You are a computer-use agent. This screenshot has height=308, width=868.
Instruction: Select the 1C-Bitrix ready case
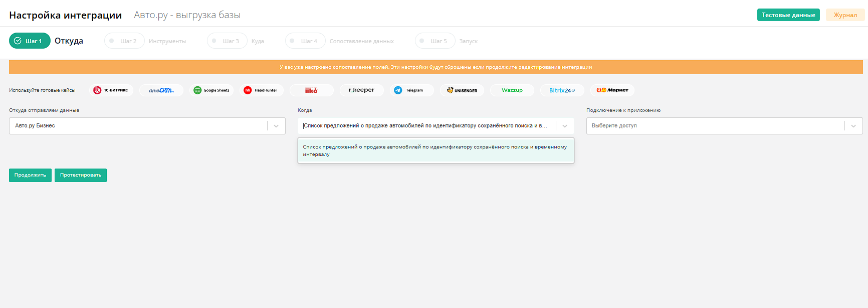[111, 90]
